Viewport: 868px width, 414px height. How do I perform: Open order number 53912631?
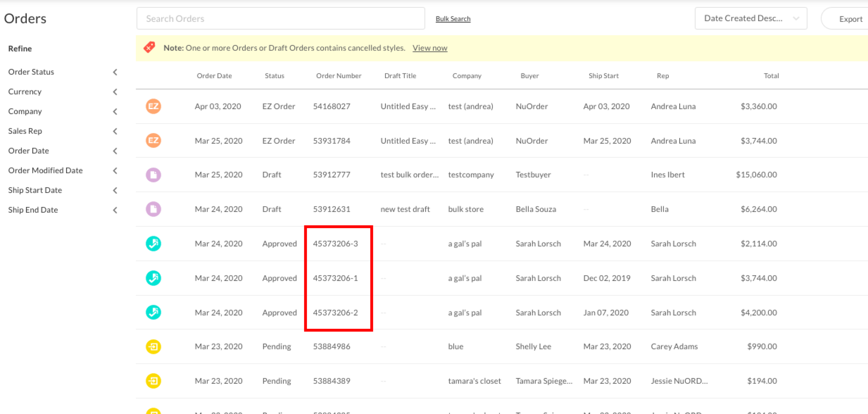click(x=332, y=209)
